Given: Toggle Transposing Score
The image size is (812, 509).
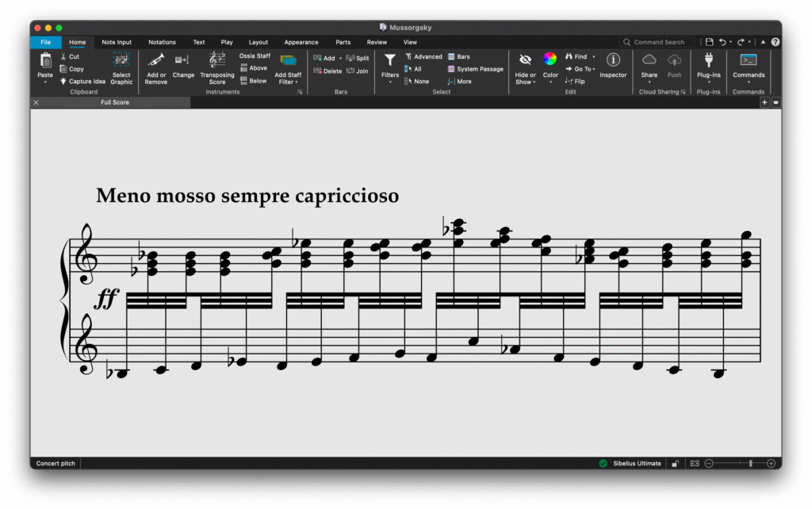Looking at the screenshot, I should click(217, 68).
